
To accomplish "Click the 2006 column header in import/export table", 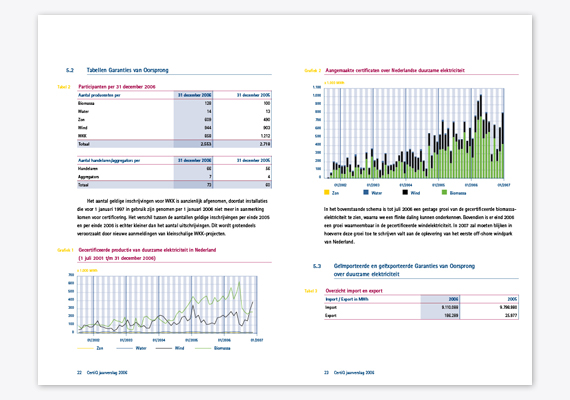I will point(440,299).
